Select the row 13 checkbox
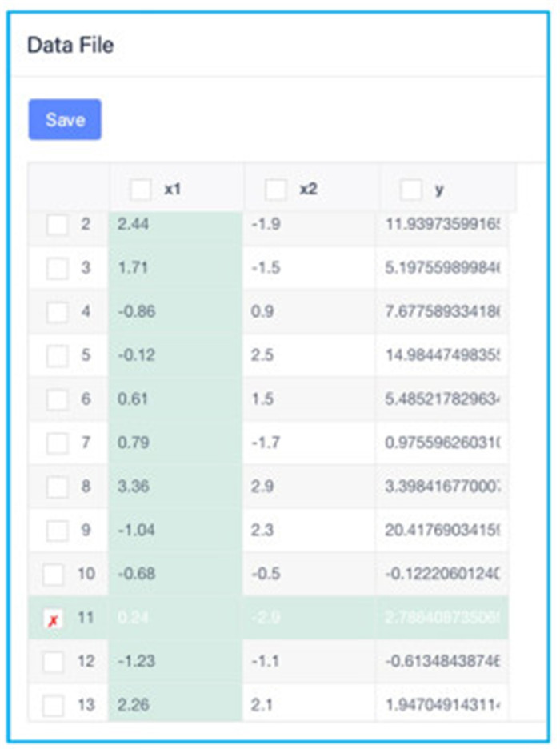The width and height of the screenshot is (560, 749). click(x=54, y=705)
